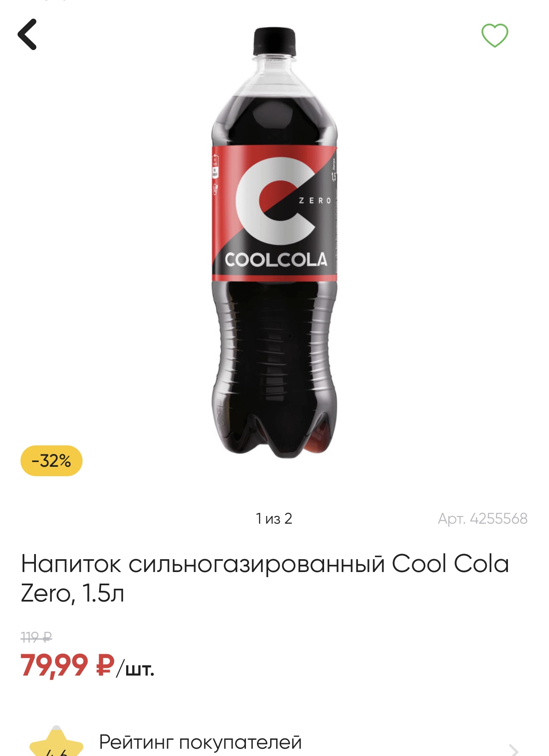Tap the 1,5 volume mark on label

click(334, 176)
